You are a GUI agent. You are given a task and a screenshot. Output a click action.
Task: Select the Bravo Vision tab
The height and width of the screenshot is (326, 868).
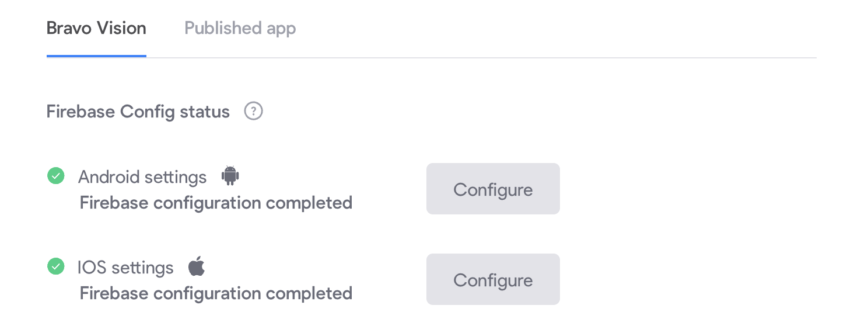pos(96,28)
